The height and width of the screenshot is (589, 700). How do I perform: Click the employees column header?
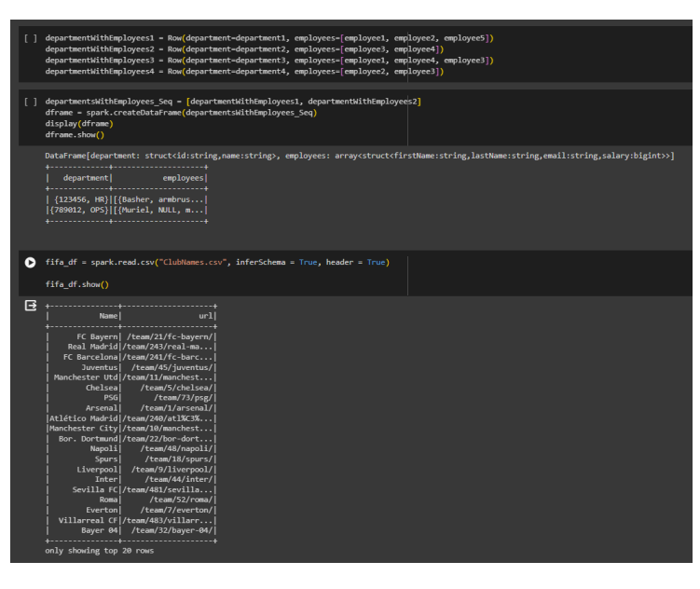(x=183, y=178)
